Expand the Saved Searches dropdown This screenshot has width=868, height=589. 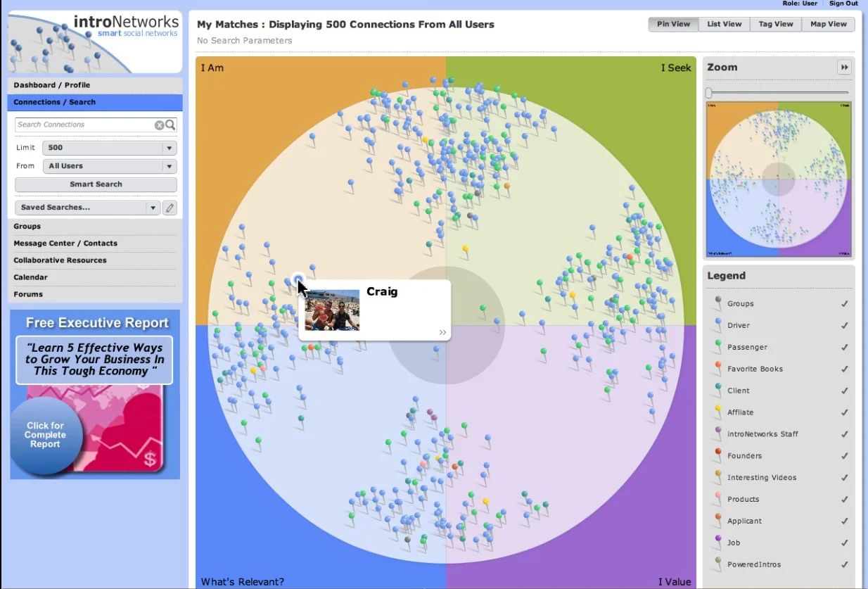point(153,207)
